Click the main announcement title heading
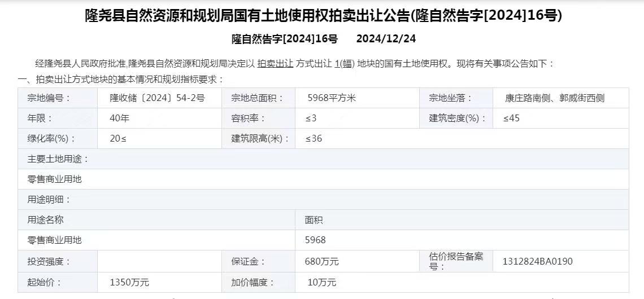644x299 pixels. [x=323, y=15]
